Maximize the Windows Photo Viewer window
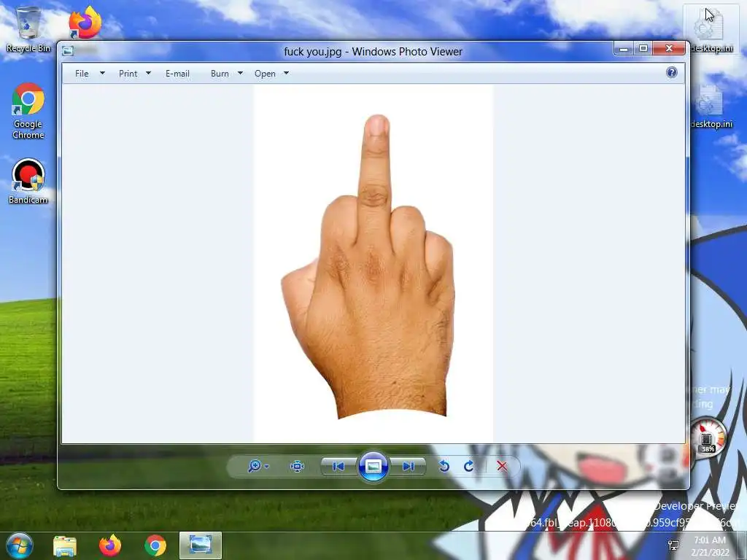The height and width of the screenshot is (560, 747). click(643, 49)
